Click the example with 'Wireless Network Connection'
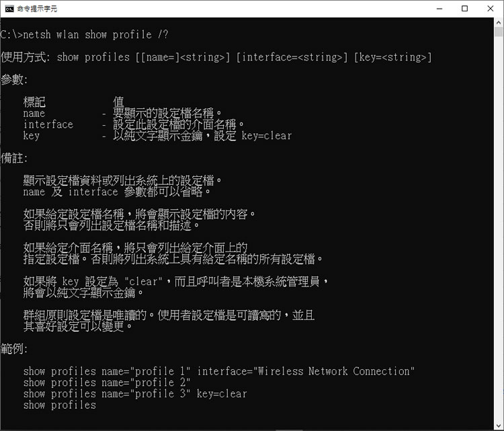504x431 pixels. click(219, 372)
